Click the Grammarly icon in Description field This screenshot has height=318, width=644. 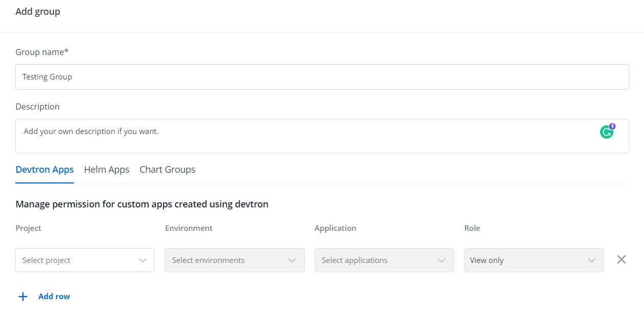(x=606, y=132)
